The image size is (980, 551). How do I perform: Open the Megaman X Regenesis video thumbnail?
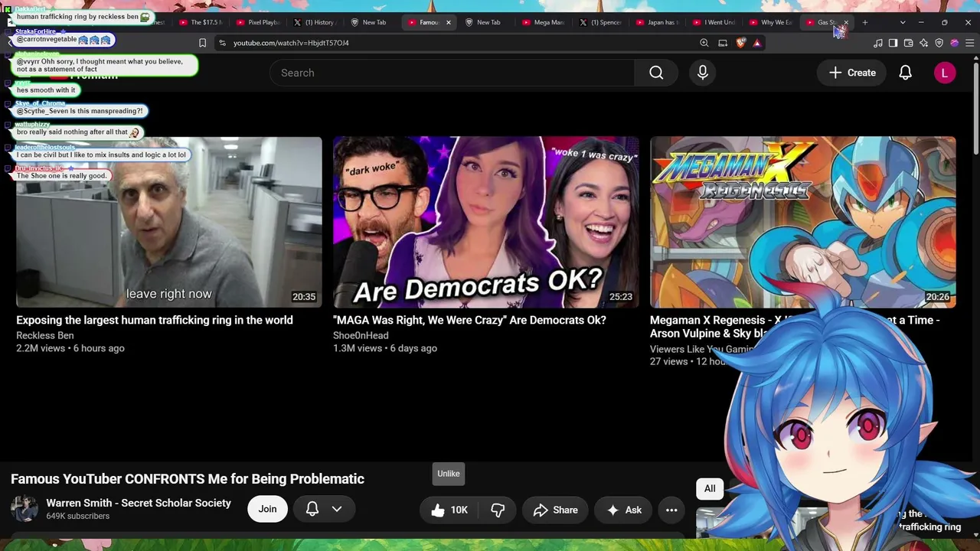pos(803,222)
